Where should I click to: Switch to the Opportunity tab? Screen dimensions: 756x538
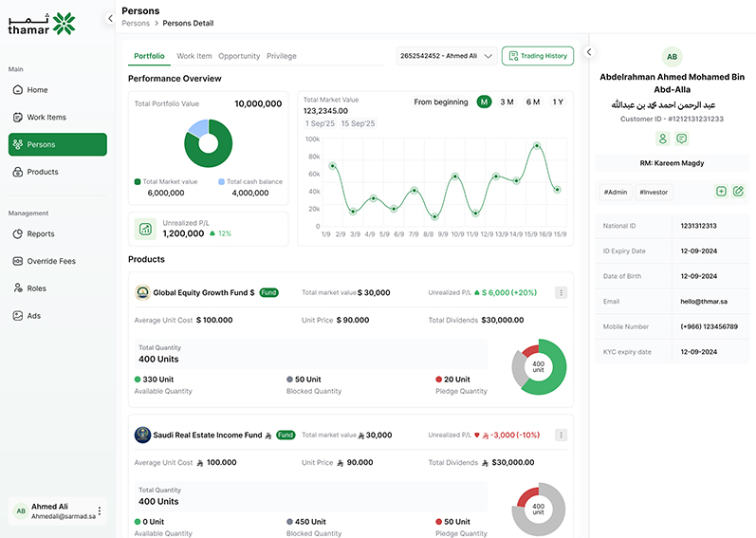[x=239, y=56]
